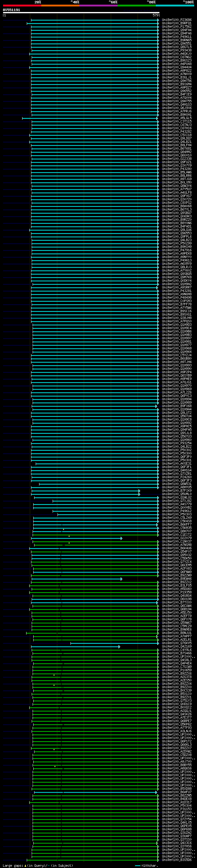Select hit label UniRef100_B6T681

click(x=176, y=149)
